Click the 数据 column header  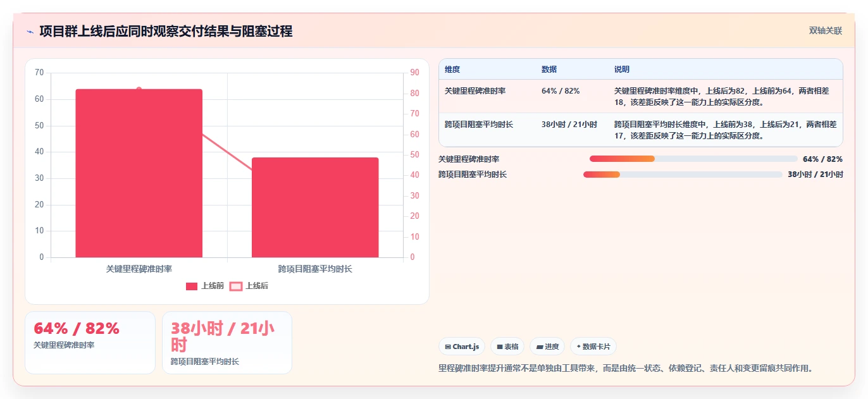point(549,70)
